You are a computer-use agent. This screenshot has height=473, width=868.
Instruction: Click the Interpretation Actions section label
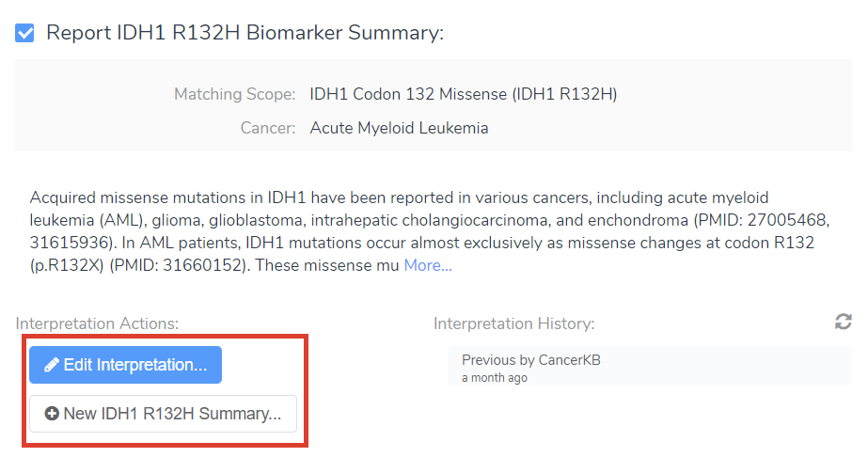[97, 323]
